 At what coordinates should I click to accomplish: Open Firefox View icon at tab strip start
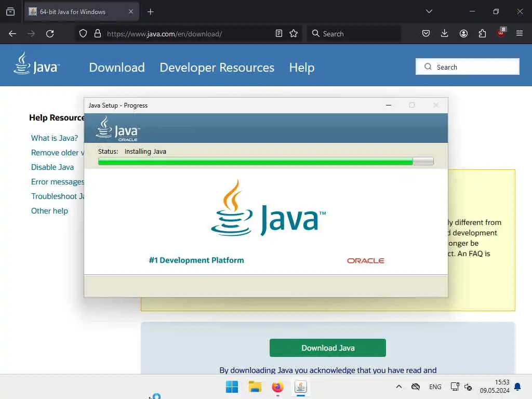coord(10,11)
